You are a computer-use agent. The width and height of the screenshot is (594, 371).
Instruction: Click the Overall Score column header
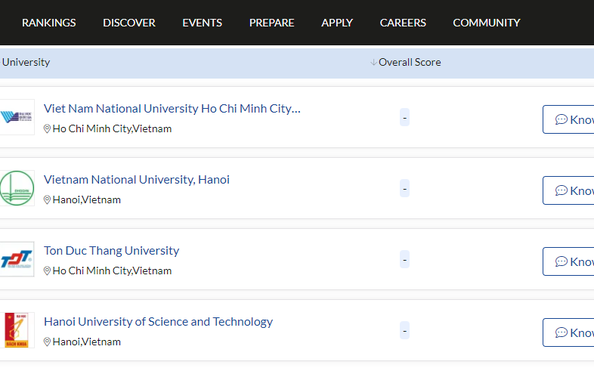tap(410, 62)
